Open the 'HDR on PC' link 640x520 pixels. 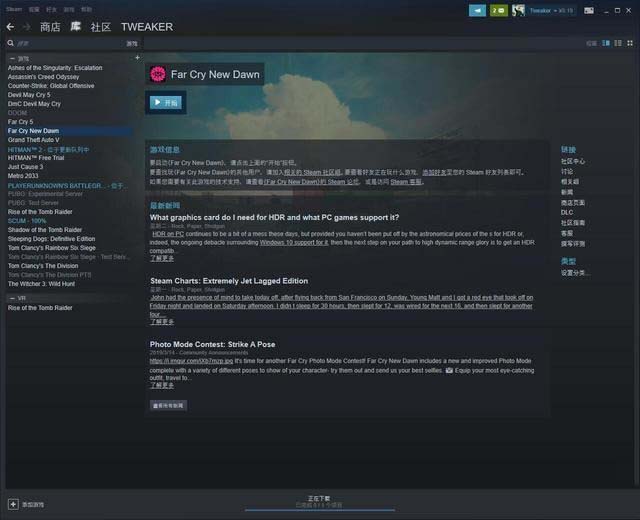click(x=168, y=234)
